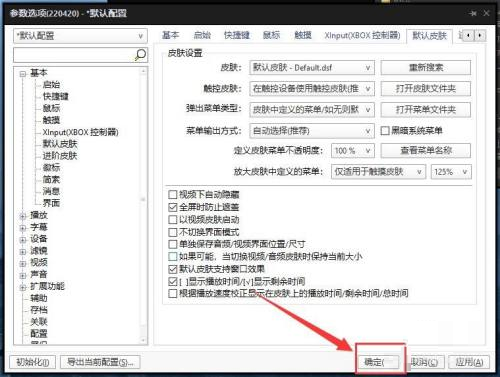This screenshot has height=377, width=500.
Task: Check 不切换界面模式 option
Action: point(173,232)
